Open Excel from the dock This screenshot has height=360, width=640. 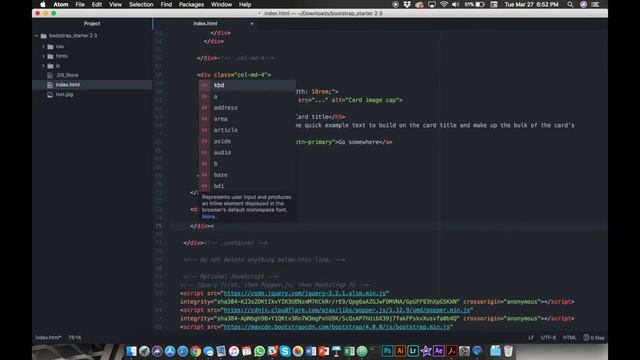click(x=349, y=351)
